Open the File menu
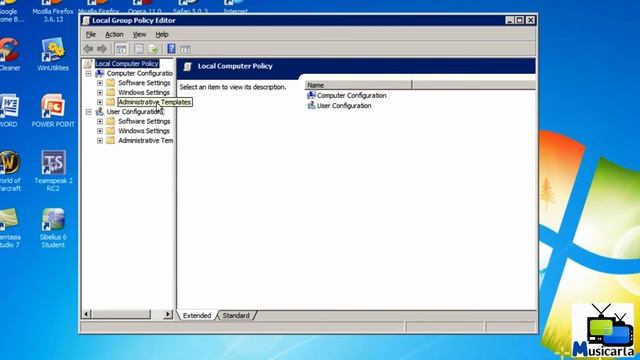The height and width of the screenshot is (360, 640). [x=91, y=34]
